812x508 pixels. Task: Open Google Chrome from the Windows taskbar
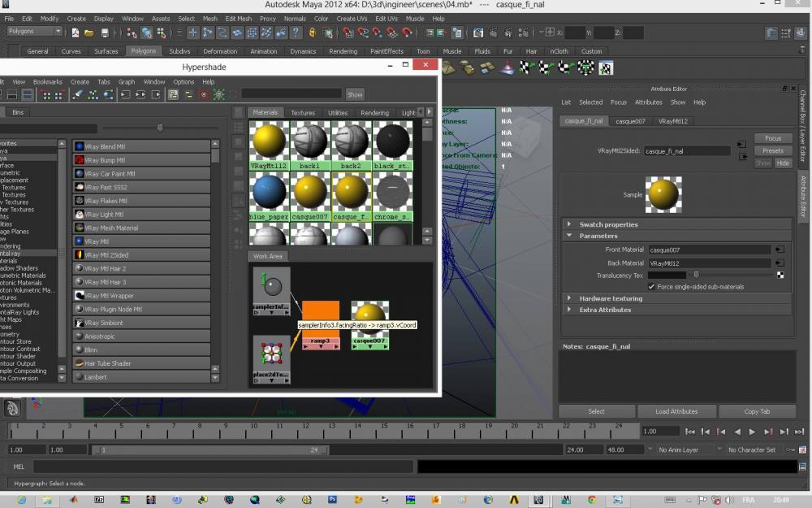tap(591, 500)
